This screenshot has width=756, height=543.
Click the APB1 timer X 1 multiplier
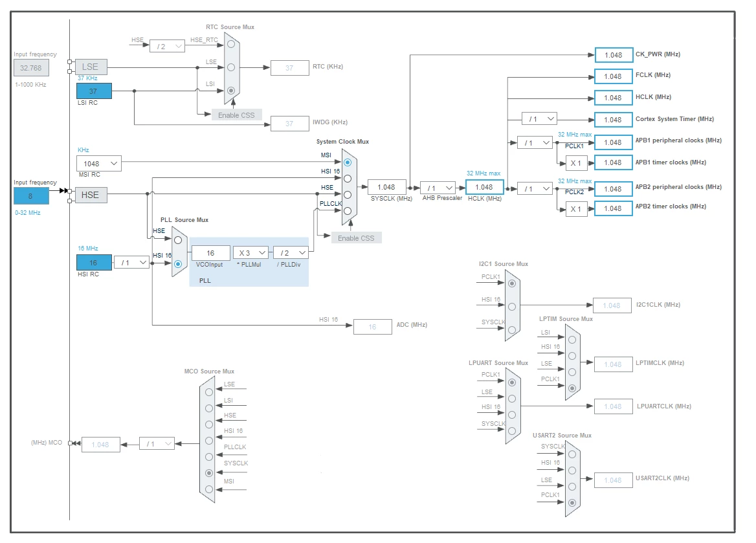pyautogui.click(x=577, y=163)
